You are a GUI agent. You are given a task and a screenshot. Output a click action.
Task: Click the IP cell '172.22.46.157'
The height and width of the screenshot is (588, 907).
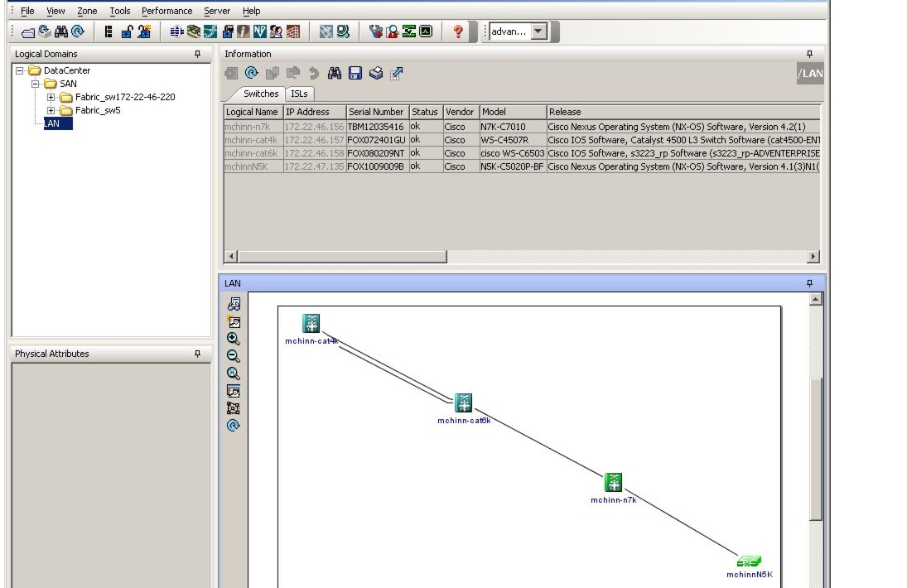[315, 140]
